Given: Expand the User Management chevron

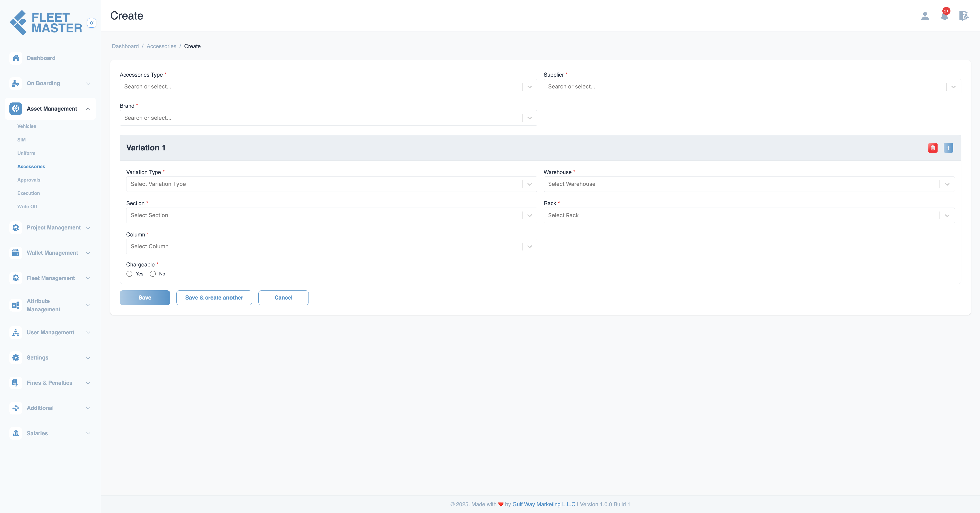Looking at the screenshot, I should tap(88, 333).
